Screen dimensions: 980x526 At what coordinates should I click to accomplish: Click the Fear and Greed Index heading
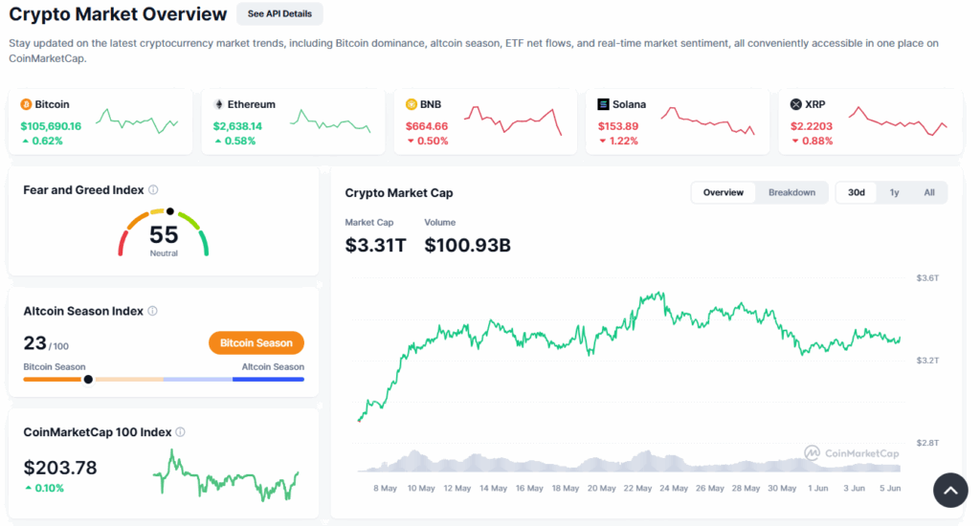[84, 190]
